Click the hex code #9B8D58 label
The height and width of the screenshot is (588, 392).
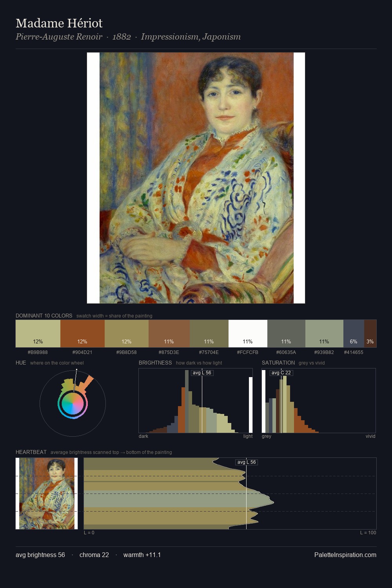click(127, 352)
